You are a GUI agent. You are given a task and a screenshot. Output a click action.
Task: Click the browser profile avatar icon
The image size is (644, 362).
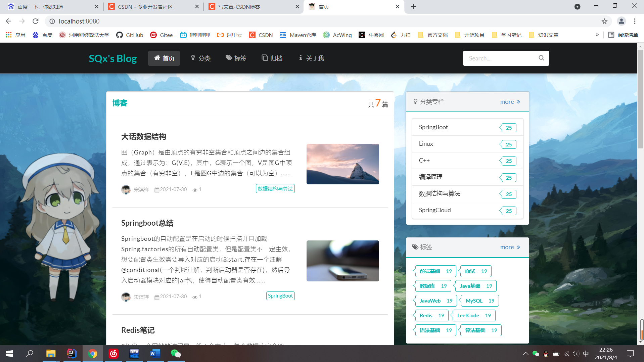pyautogui.click(x=621, y=21)
